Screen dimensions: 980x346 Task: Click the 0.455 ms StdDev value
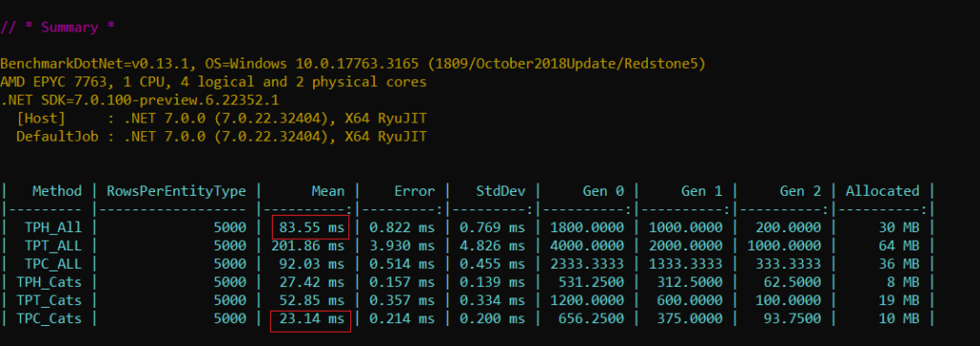493,264
